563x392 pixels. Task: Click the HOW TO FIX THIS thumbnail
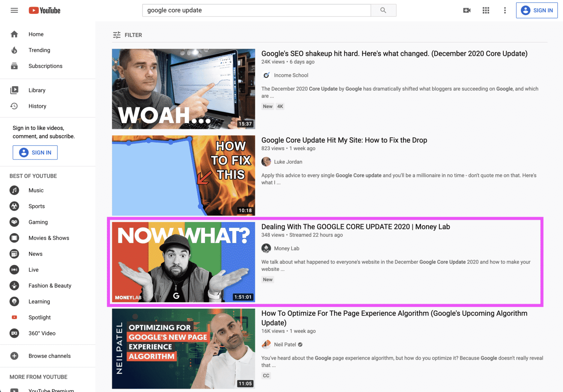click(184, 176)
